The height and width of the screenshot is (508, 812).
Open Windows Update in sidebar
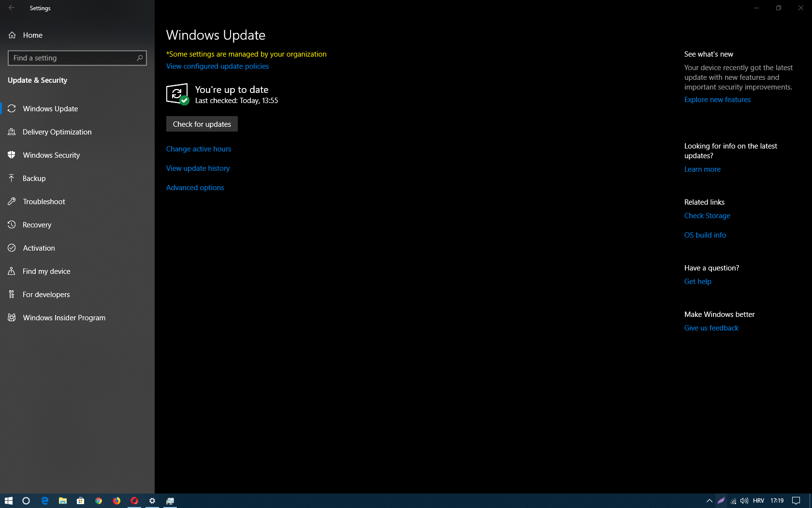click(77, 109)
